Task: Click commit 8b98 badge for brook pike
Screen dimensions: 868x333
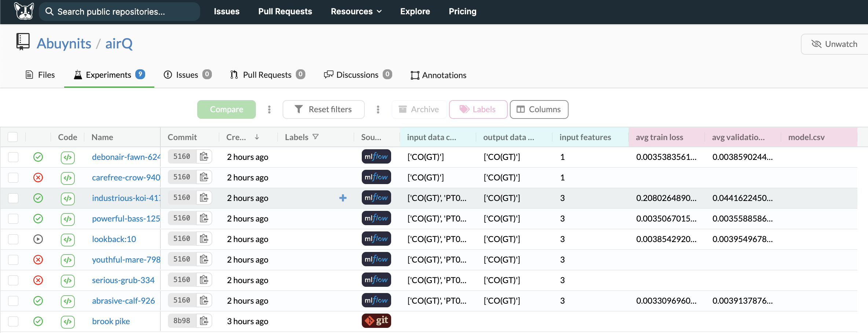Action: pyautogui.click(x=182, y=321)
